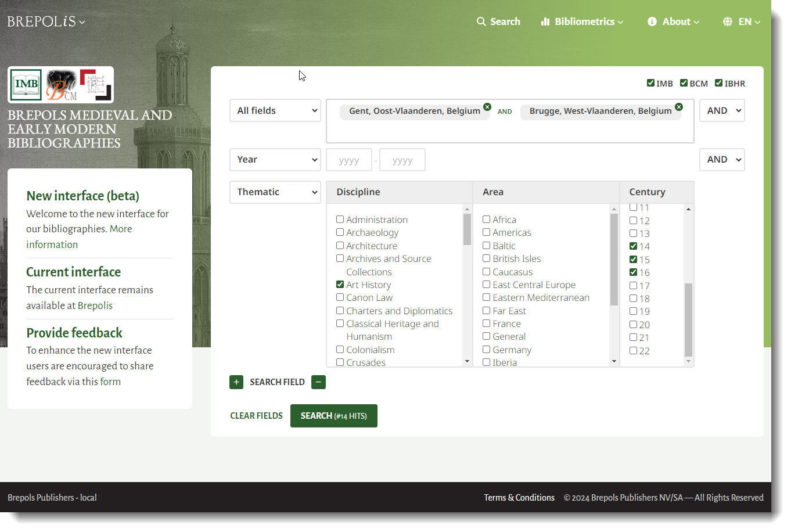
Task: Click the green plus icon to add a search field
Action: tap(236, 382)
